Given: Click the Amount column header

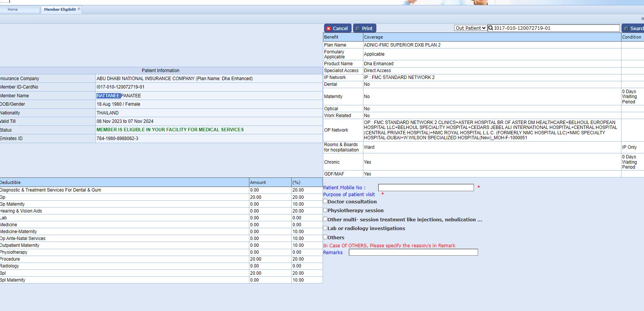Looking at the screenshot, I should pyautogui.click(x=258, y=182).
